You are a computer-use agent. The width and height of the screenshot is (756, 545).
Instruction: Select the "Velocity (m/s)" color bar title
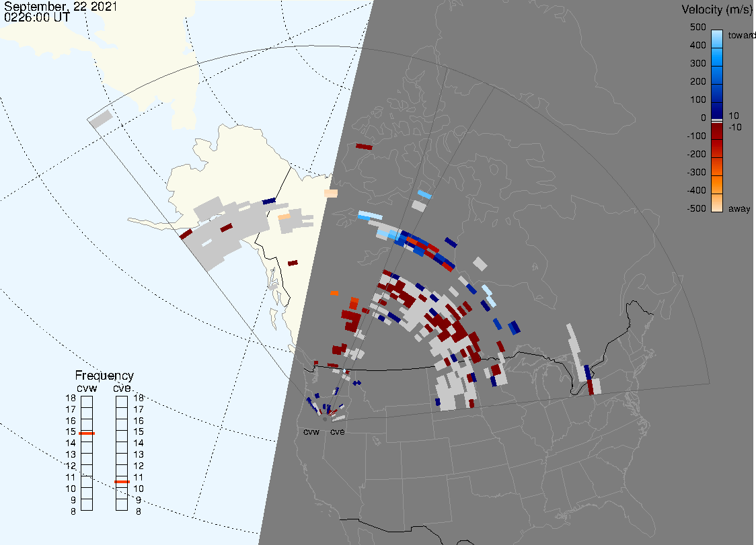pos(717,9)
